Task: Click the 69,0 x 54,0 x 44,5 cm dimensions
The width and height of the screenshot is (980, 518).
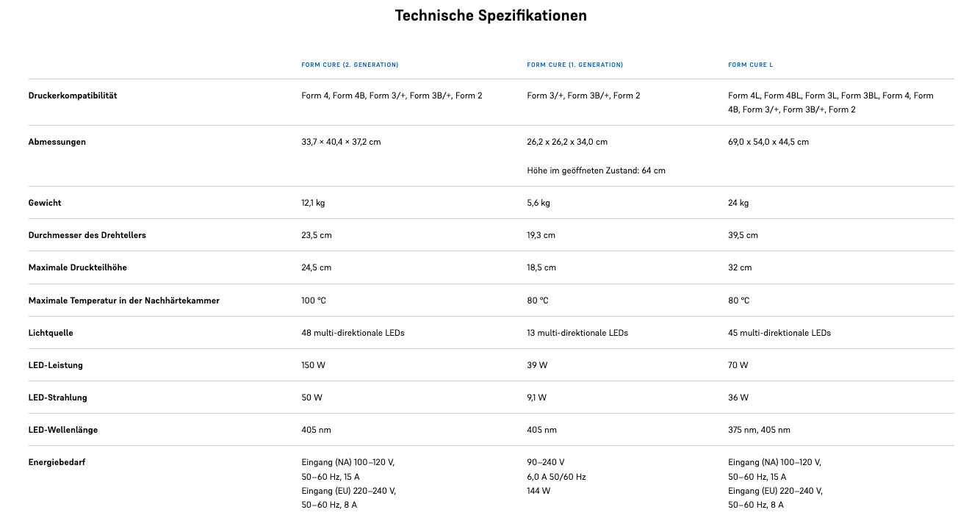Action: (768, 142)
